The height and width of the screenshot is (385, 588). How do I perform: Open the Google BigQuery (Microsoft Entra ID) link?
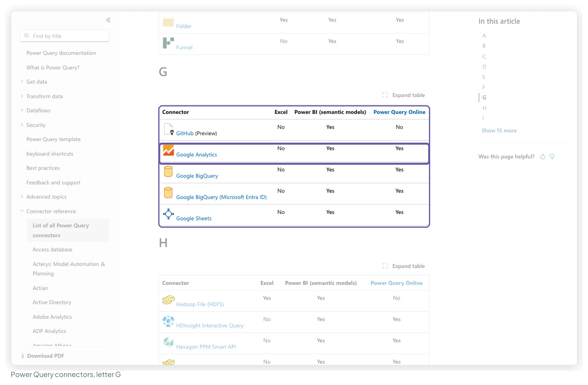pyautogui.click(x=221, y=197)
